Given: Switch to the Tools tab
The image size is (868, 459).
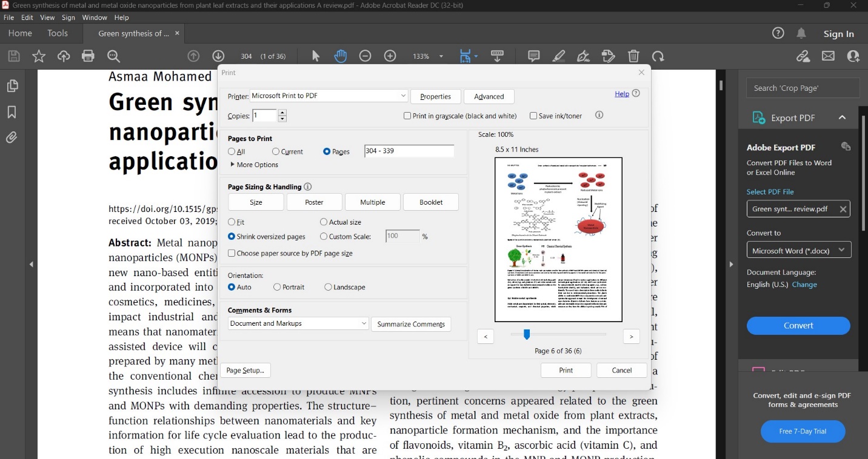Looking at the screenshot, I should coord(58,33).
